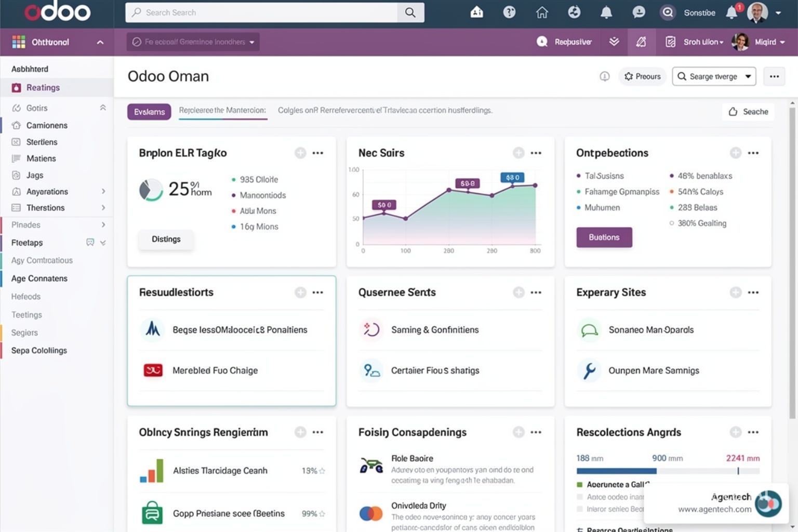Image resolution: width=798 pixels, height=532 pixels.
Task: Toggle Aoerunete a Gall legend checkbox
Action: click(580, 485)
